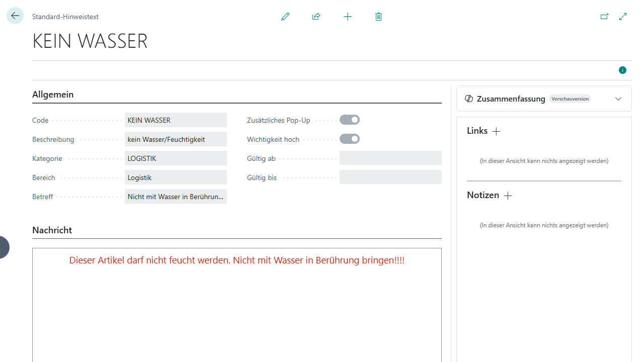
Task: Click the red message text area
Action: click(236, 260)
